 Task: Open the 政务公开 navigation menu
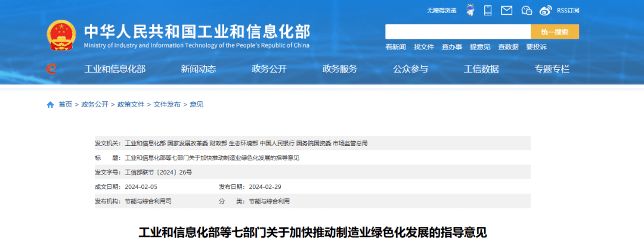[269, 69]
